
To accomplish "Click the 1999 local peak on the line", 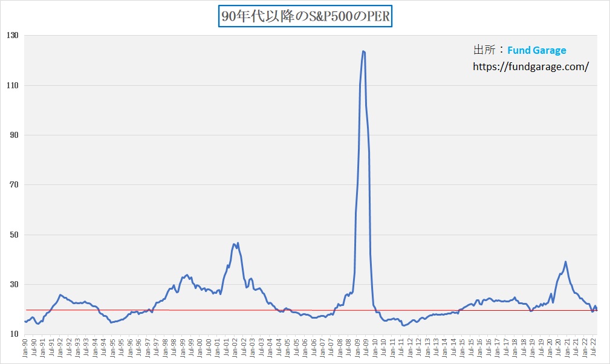I will tap(187, 275).
